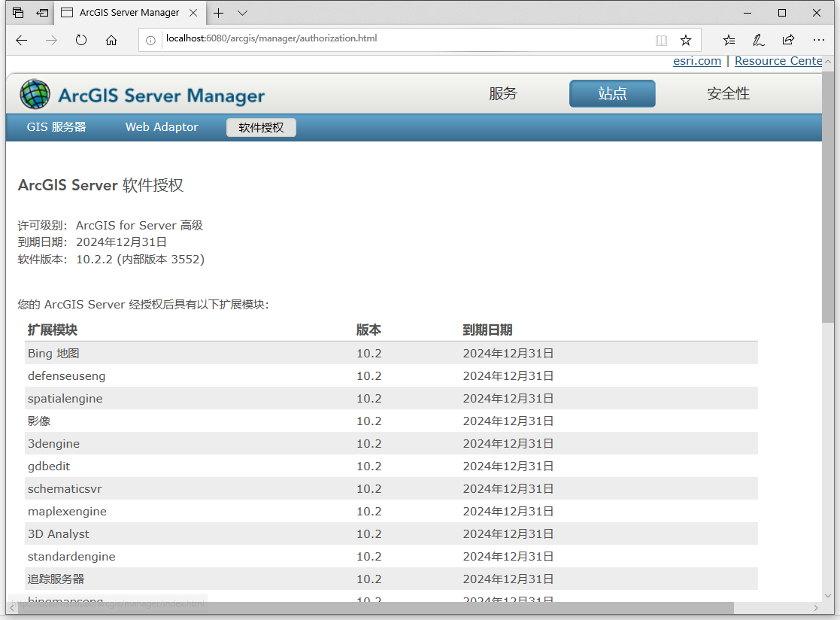Show tab previews chevron
840x620 pixels.
point(243,13)
